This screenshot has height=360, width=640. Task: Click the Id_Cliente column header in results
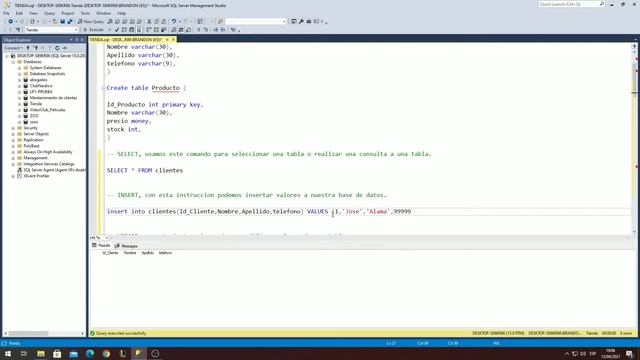pos(110,253)
